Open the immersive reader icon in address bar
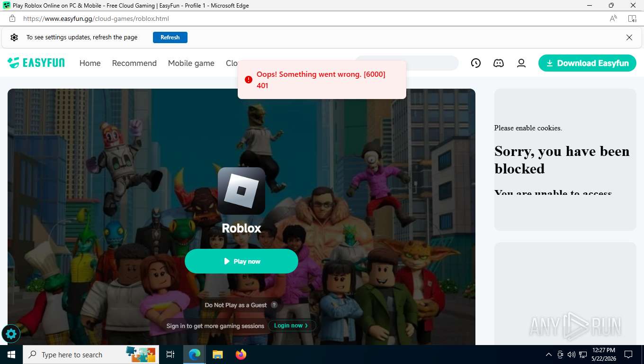Screen dimensions: 644x364 [632, 18]
